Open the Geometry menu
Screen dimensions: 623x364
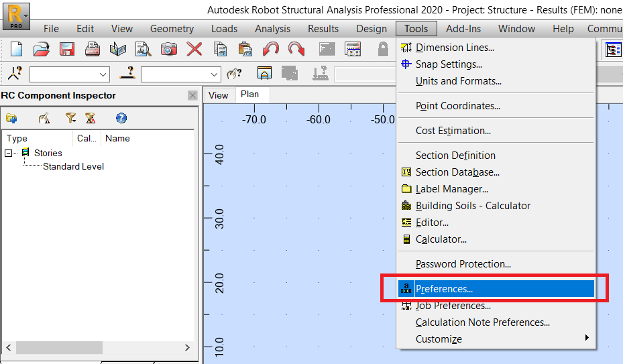172,29
